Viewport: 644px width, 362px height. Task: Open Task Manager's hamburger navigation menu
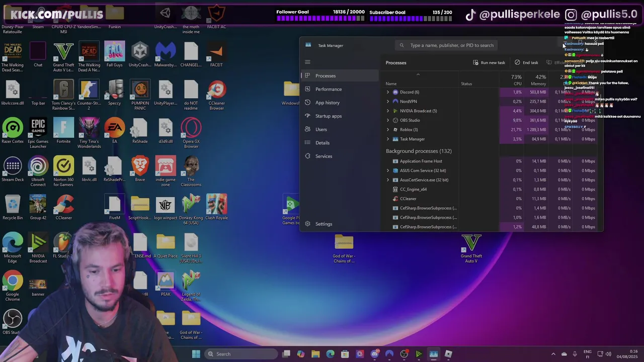pos(307,62)
